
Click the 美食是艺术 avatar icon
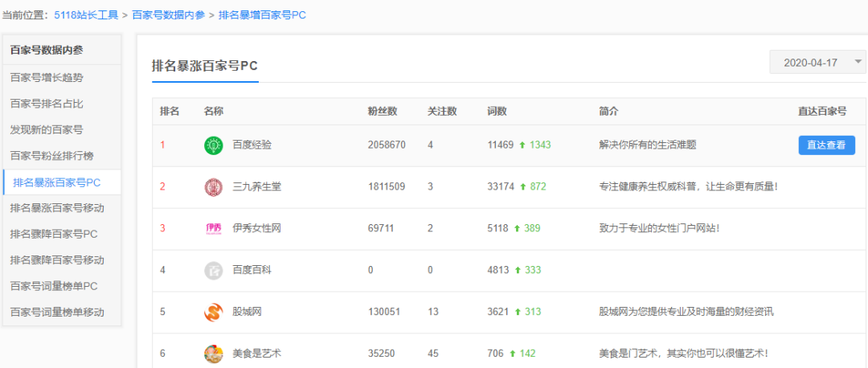click(213, 353)
